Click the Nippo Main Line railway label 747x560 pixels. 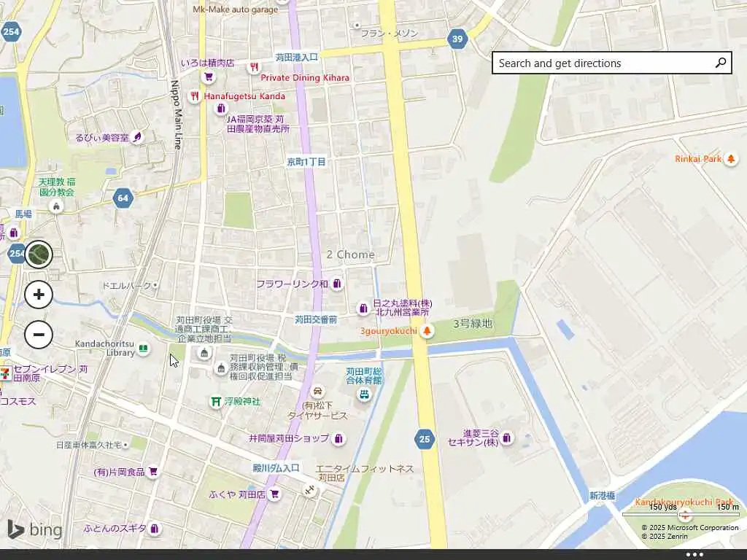(x=177, y=114)
